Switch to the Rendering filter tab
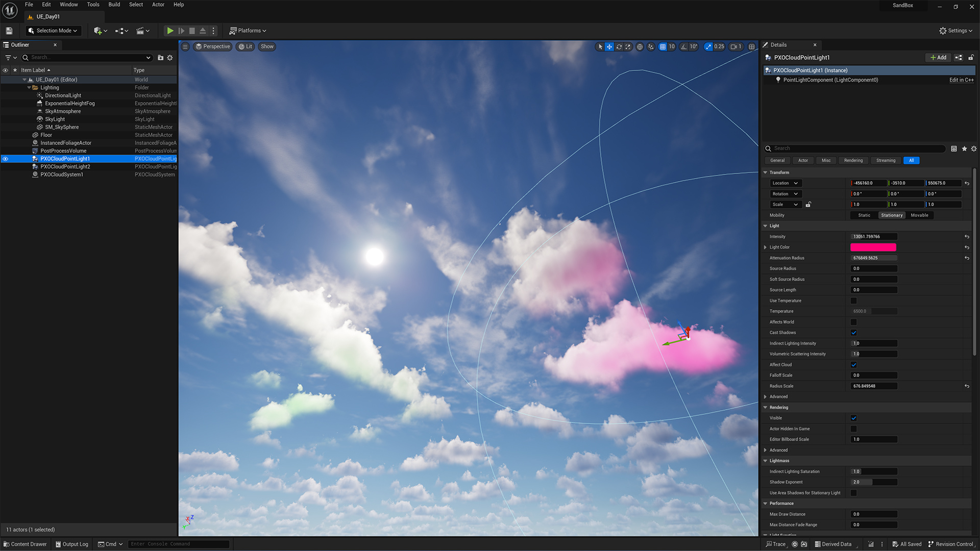This screenshot has height=551, width=980. click(853, 161)
